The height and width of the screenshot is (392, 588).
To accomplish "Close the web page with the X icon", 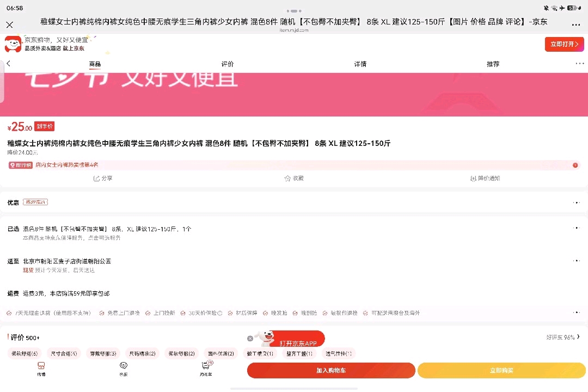I will click(x=10, y=24).
